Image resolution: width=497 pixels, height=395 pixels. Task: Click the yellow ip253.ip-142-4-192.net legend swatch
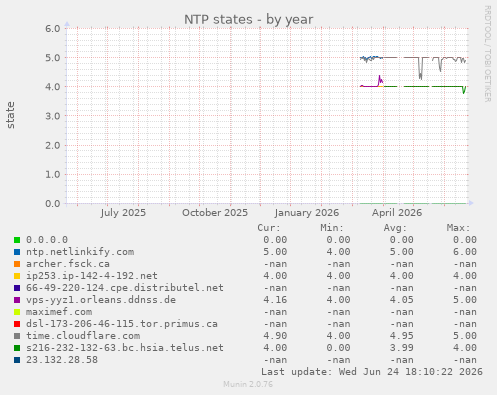click(x=17, y=276)
